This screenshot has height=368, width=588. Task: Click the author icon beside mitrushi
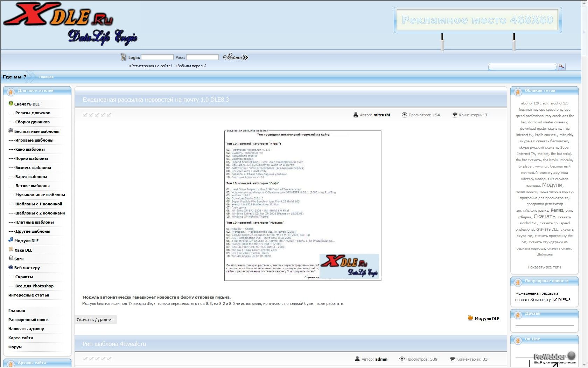[356, 115]
